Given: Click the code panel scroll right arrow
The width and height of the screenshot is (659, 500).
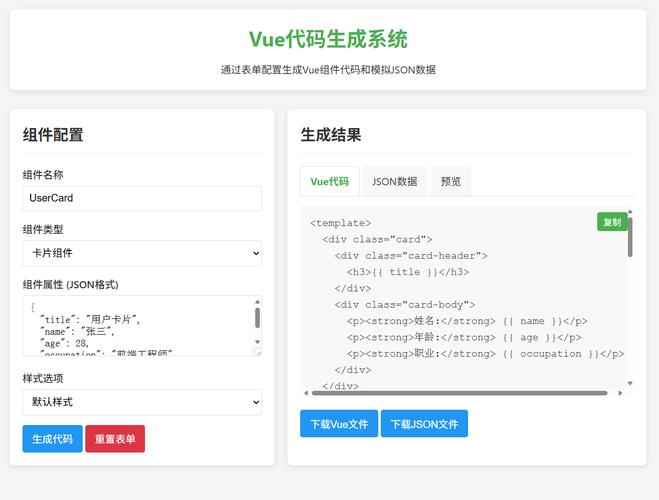Looking at the screenshot, I should pos(620,393).
